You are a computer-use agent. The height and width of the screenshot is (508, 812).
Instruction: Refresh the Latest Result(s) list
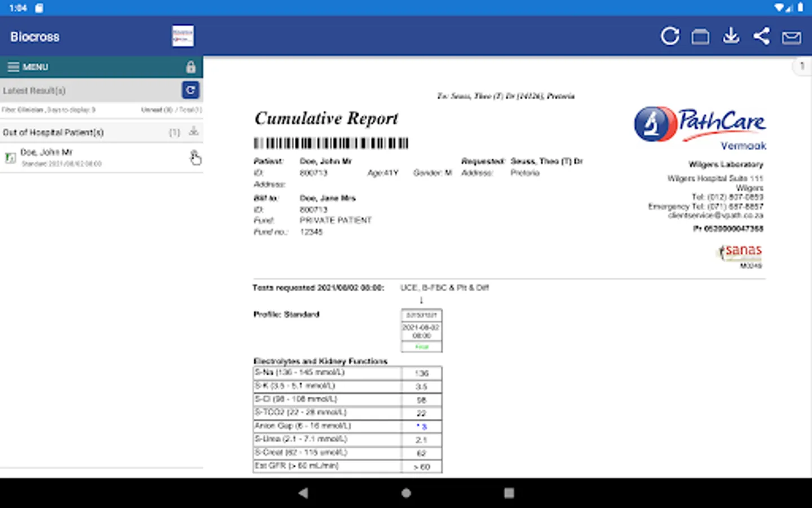click(191, 90)
